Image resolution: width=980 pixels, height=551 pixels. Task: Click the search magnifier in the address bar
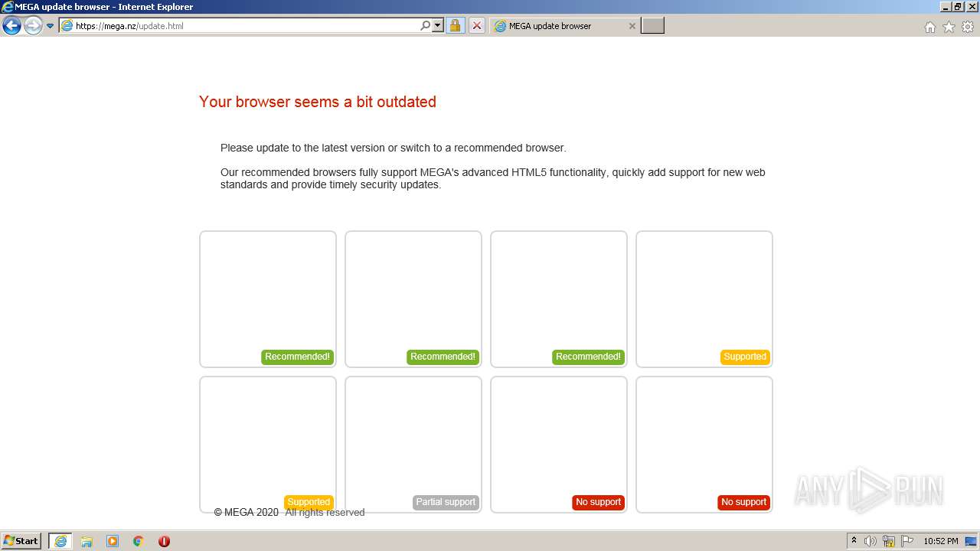pos(425,26)
